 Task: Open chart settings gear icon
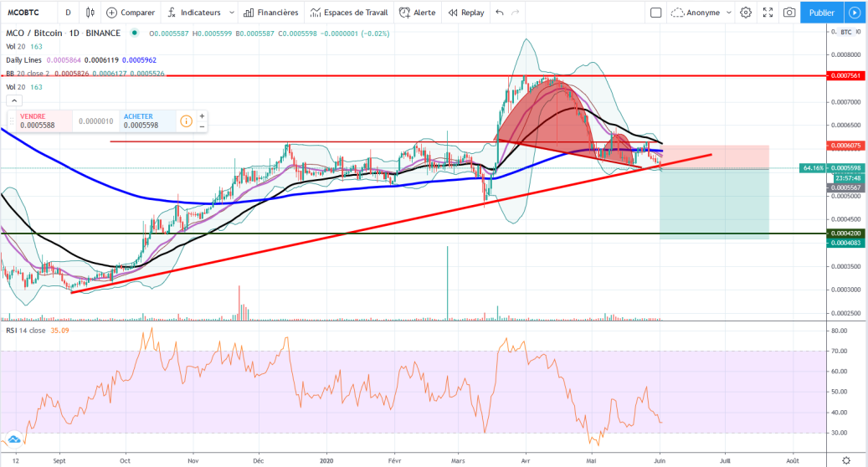click(x=746, y=13)
